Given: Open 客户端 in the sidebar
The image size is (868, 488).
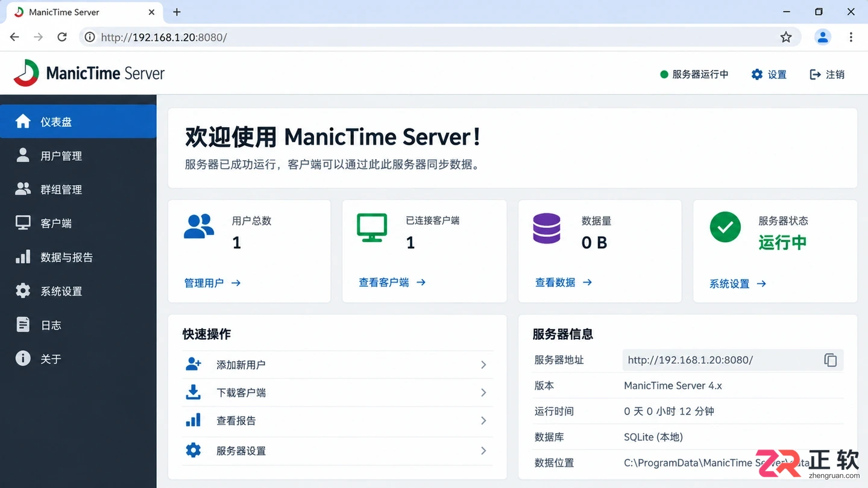Looking at the screenshot, I should 78,223.
